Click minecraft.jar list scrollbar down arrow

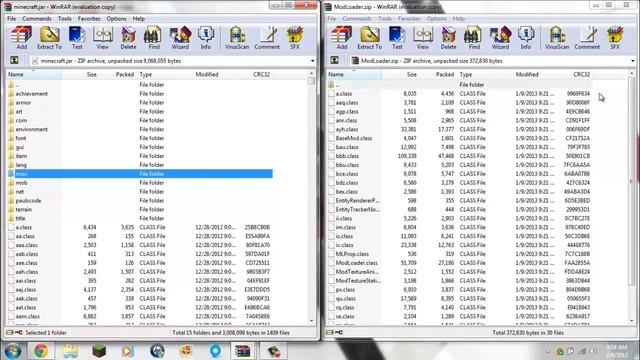[x=311, y=321]
